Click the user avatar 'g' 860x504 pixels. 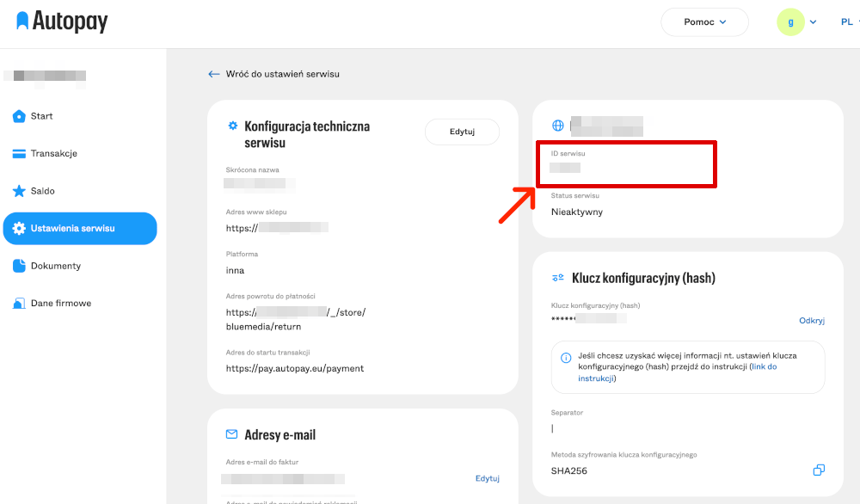pos(790,22)
